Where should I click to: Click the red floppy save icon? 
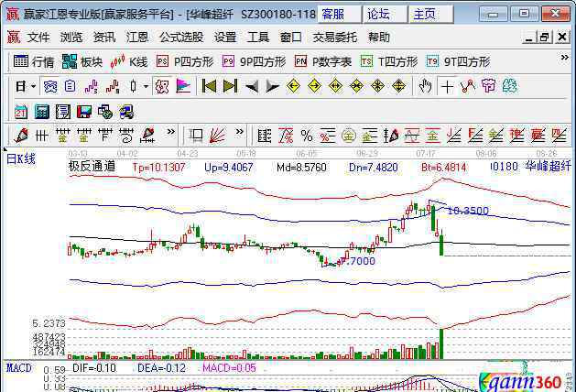tap(84, 112)
